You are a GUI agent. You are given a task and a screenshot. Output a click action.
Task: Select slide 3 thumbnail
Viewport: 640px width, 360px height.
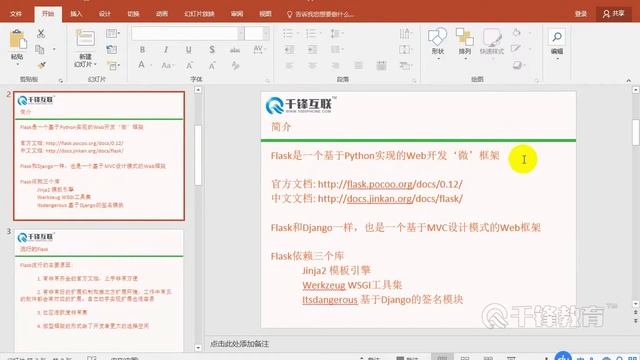click(x=99, y=290)
